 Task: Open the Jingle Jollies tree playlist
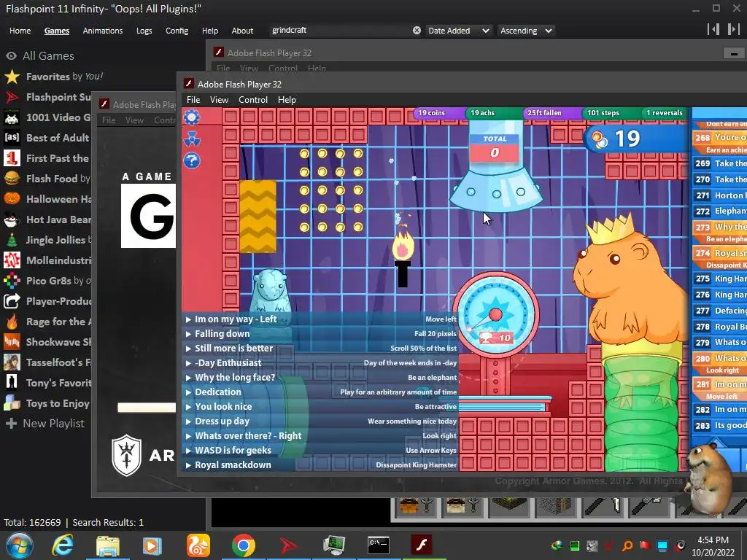point(12,240)
